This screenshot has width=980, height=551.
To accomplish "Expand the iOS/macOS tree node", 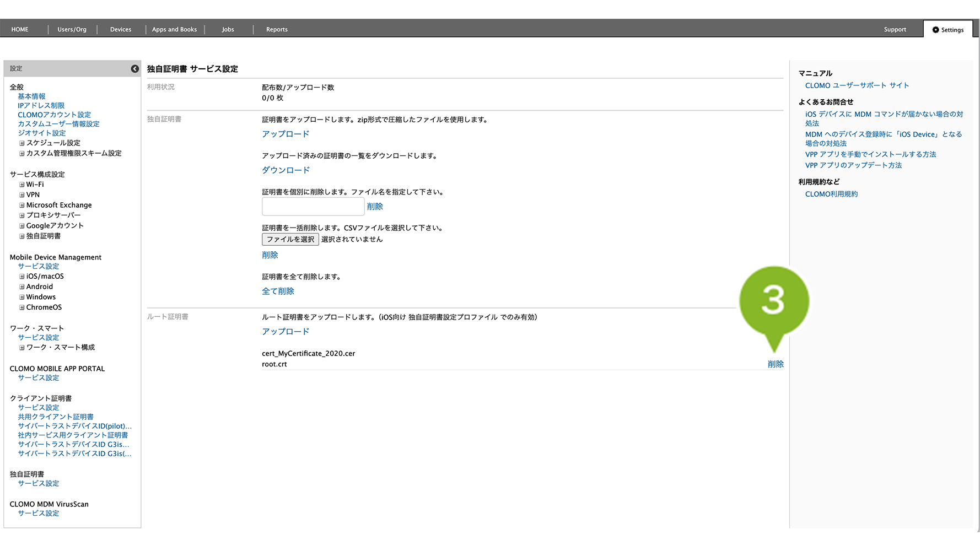I will tap(22, 277).
